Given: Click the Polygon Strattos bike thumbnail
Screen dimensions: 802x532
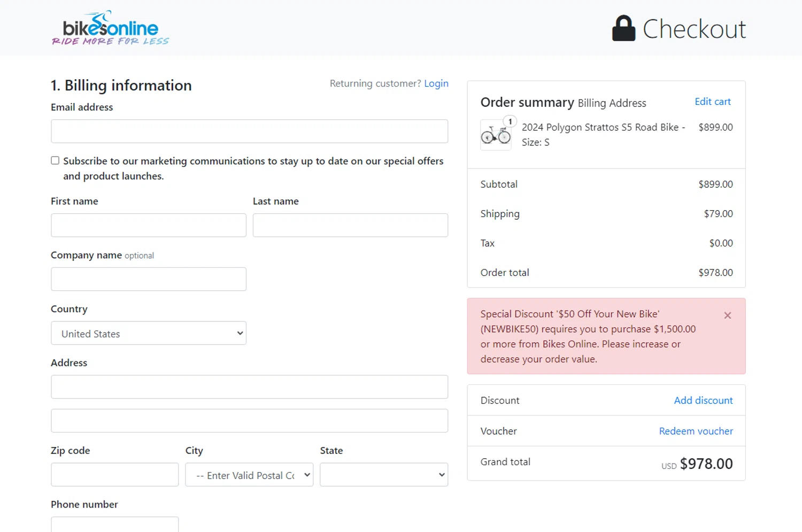Looking at the screenshot, I should [x=496, y=135].
